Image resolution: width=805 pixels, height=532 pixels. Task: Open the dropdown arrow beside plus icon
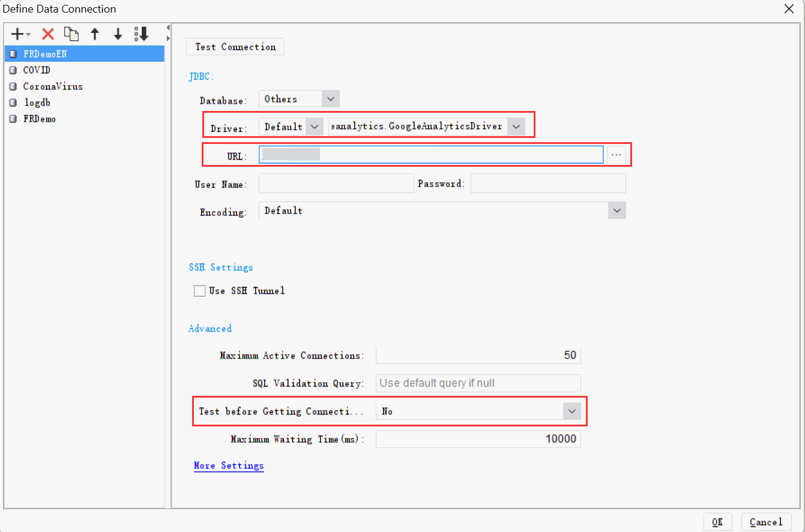(x=28, y=35)
